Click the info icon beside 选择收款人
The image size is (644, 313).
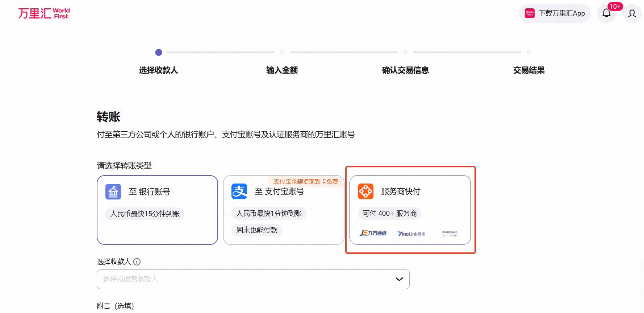[x=137, y=261]
